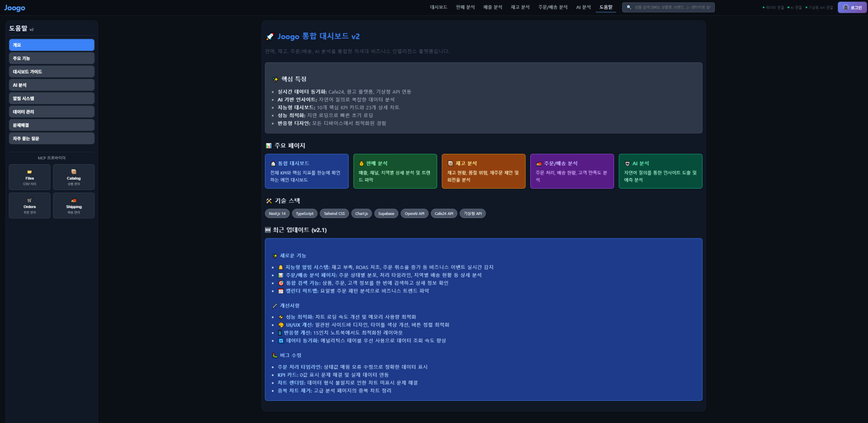Select 개요 in the help sidebar
The width and height of the screenshot is (868, 423).
point(52,45)
